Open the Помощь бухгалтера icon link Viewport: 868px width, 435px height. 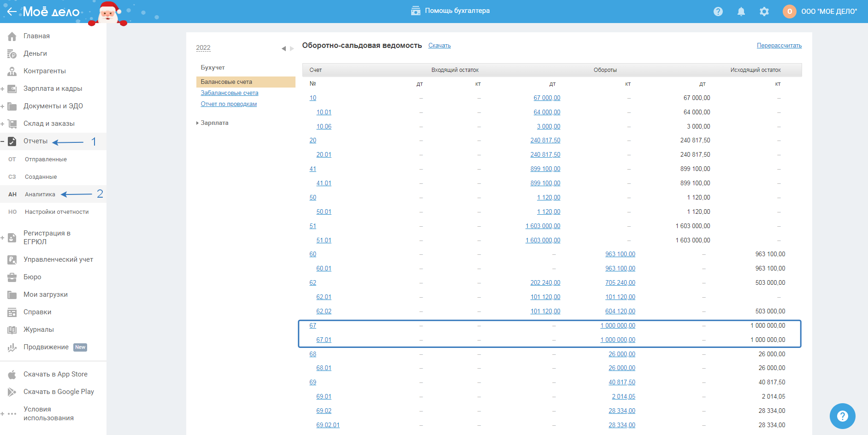click(415, 11)
